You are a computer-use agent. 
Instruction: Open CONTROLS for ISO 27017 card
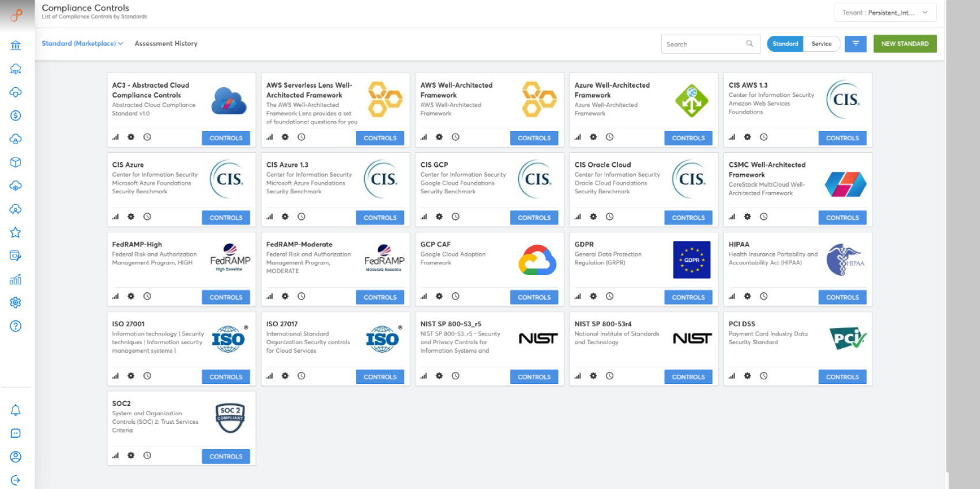380,377
